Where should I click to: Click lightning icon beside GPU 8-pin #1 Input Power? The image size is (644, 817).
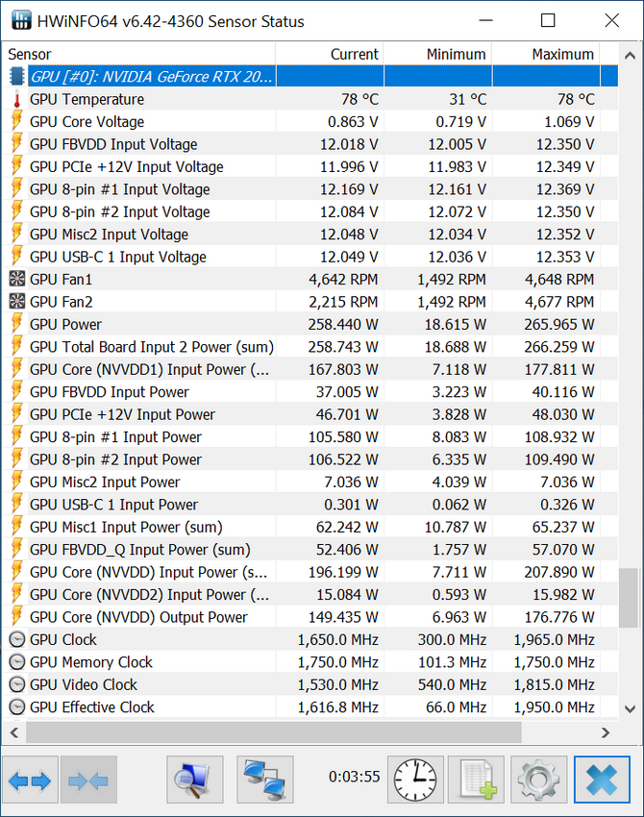pyautogui.click(x=17, y=436)
